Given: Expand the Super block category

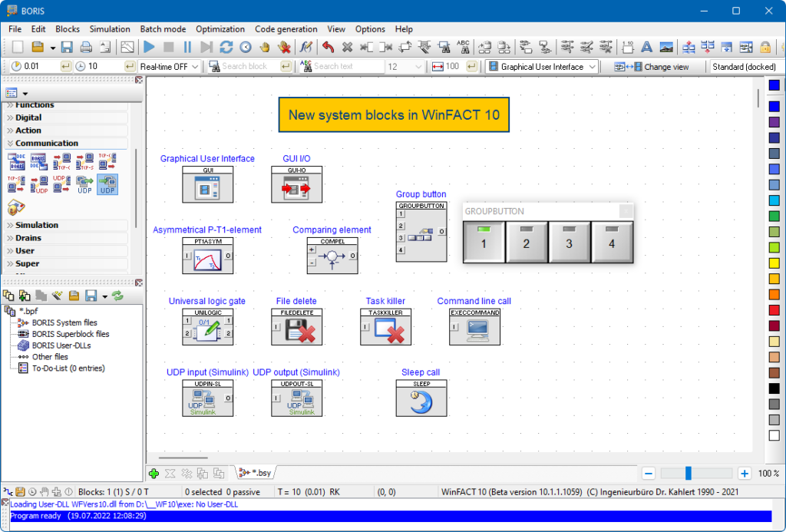Looking at the screenshot, I should [x=66, y=264].
